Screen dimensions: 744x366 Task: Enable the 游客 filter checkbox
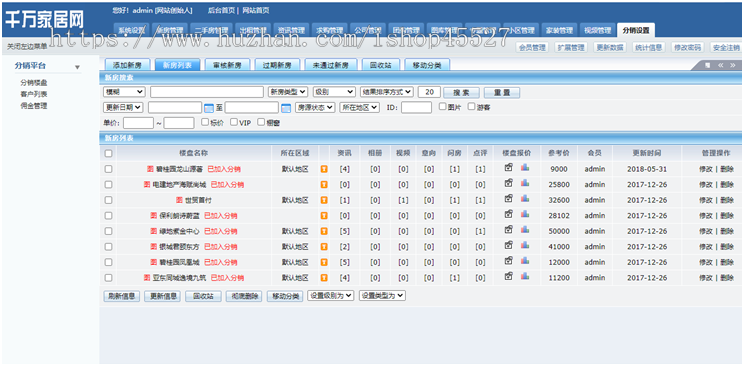[x=471, y=107]
